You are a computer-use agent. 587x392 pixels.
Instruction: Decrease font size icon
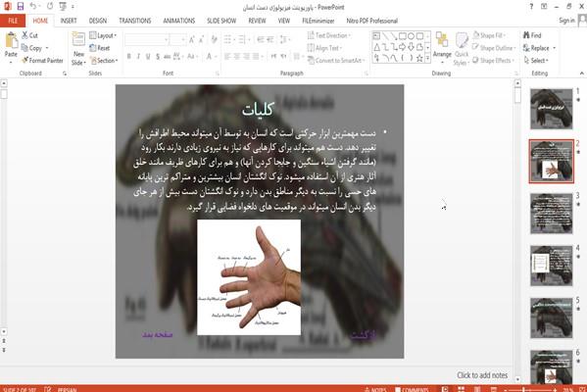point(202,39)
